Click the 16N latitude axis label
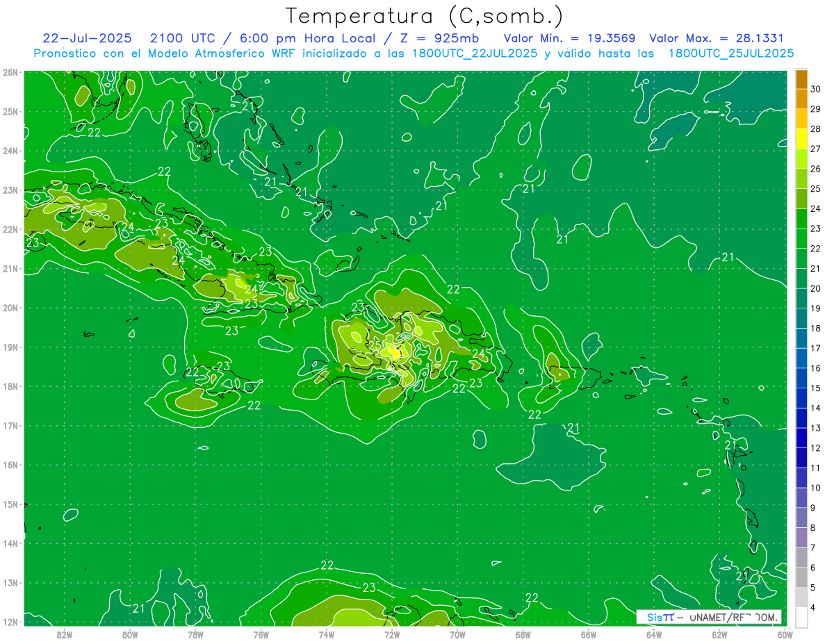 (x=10, y=465)
